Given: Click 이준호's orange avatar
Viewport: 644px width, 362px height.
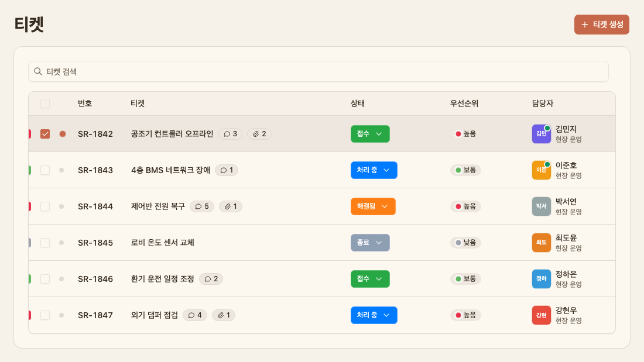Looking at the screenshot, I should 542,170.
